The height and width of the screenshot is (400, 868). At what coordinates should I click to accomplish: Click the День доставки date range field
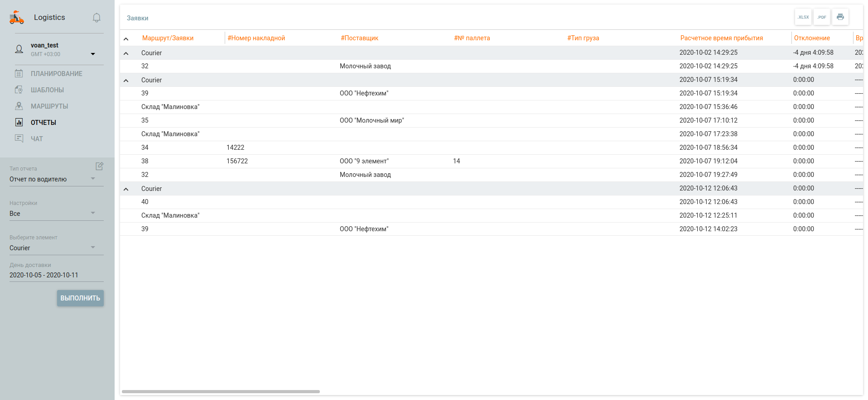(x=56, y=275)
